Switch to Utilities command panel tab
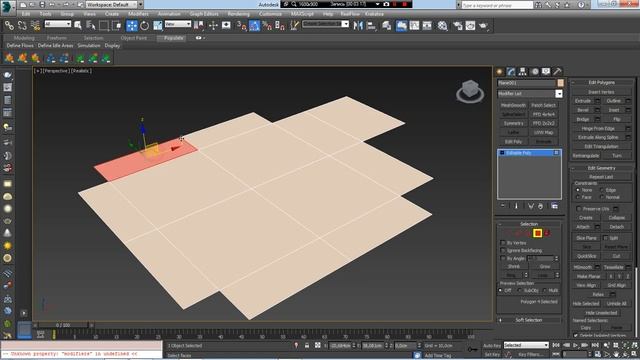 [x=558, y=71]
